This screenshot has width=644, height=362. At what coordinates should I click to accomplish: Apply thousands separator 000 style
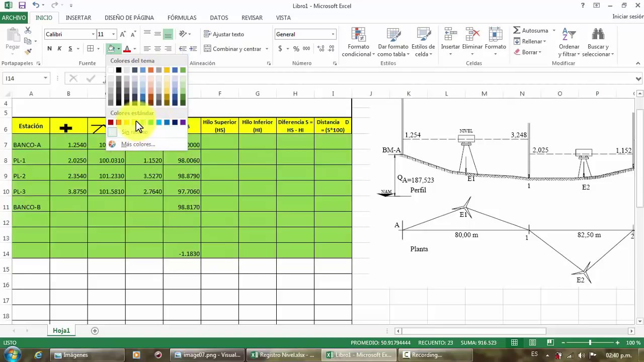point(306,49)
